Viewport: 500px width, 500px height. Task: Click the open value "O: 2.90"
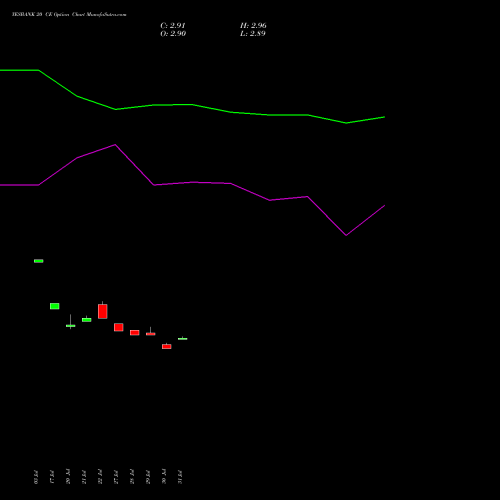(x=173, y=33)
